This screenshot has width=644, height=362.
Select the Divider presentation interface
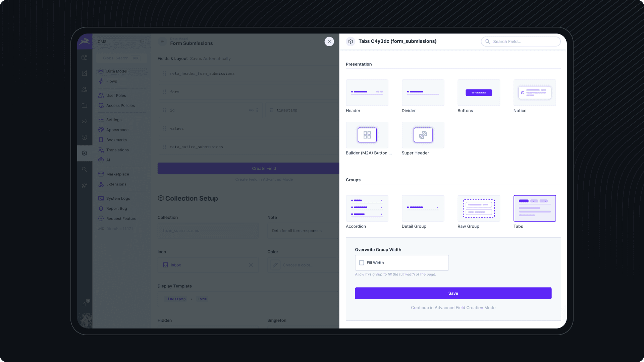[x=423, y=93]
